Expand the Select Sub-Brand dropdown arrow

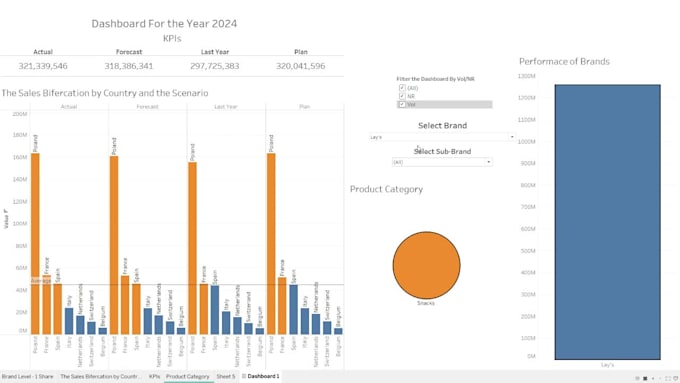coord(489,162)
